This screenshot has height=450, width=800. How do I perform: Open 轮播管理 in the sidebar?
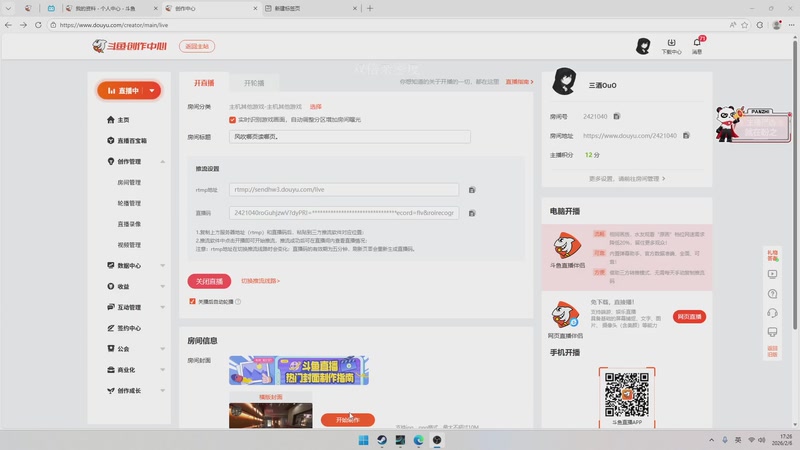129,203
